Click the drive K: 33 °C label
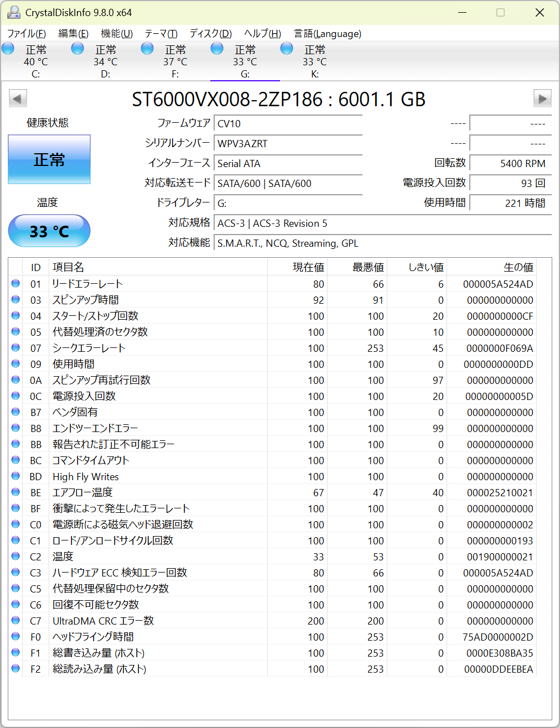This screenshot has width=560, height=728. click(x=315, y=62)
